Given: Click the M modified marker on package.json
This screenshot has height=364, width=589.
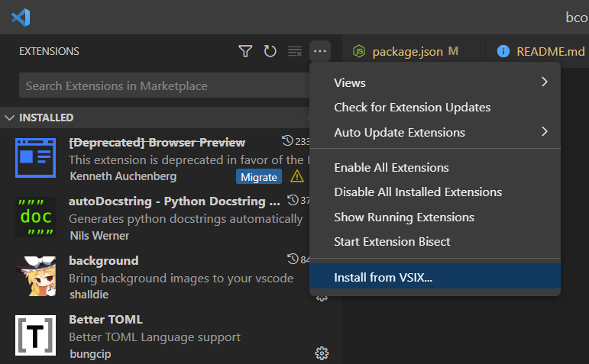Looking at the screenshot, I should coord(453,51).
